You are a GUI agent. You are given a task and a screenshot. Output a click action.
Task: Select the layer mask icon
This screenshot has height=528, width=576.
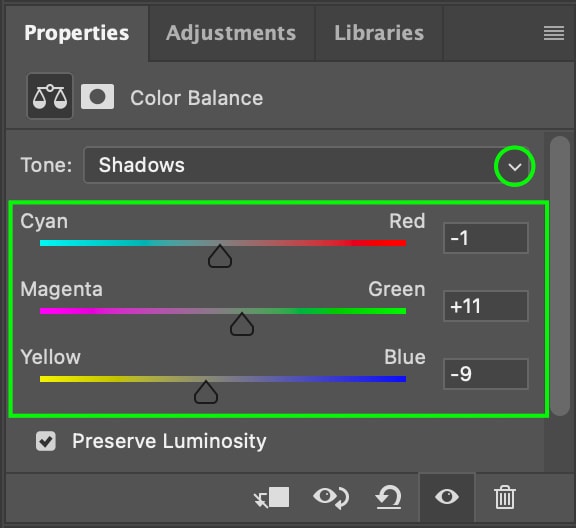(x=97, y=97)
